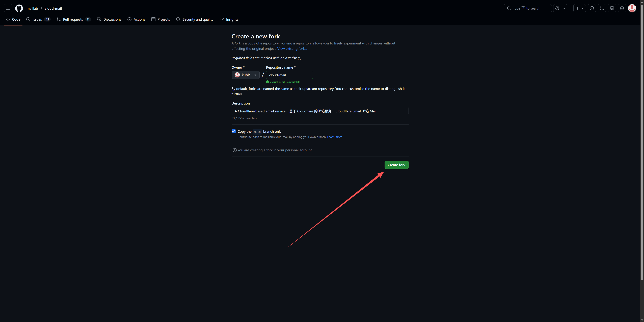Open the Issues tab
This screenshot has width=644, height=322.
point(38,19)
